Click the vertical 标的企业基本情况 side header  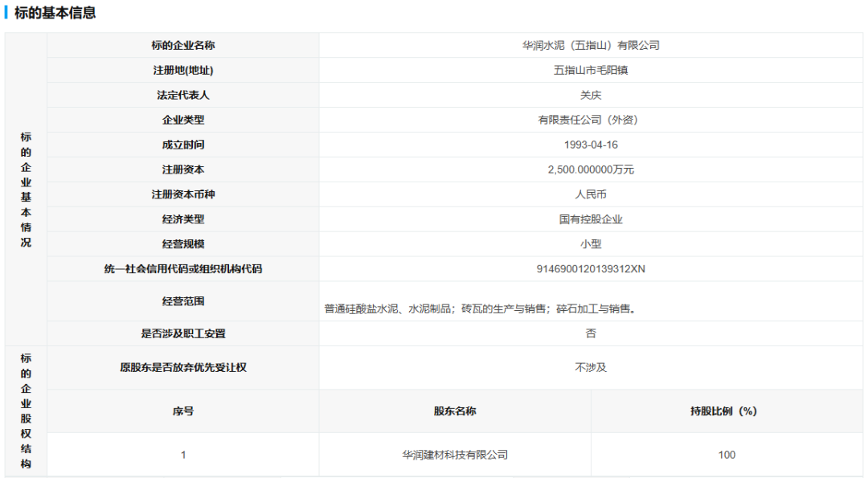[x=26, y=190]
